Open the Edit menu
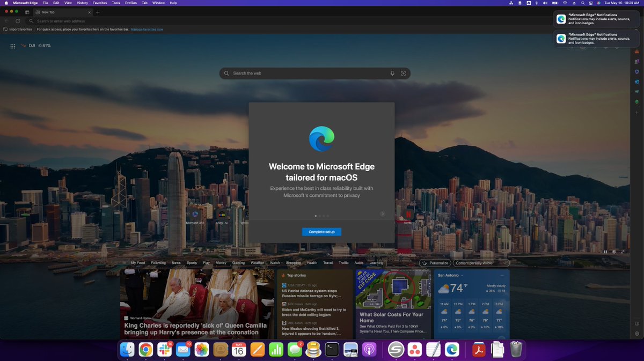 click(x=56, y=3)
